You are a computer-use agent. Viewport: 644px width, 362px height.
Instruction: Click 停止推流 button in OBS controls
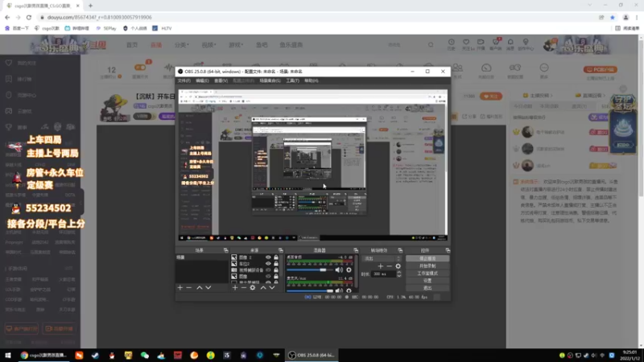point(427,258)
